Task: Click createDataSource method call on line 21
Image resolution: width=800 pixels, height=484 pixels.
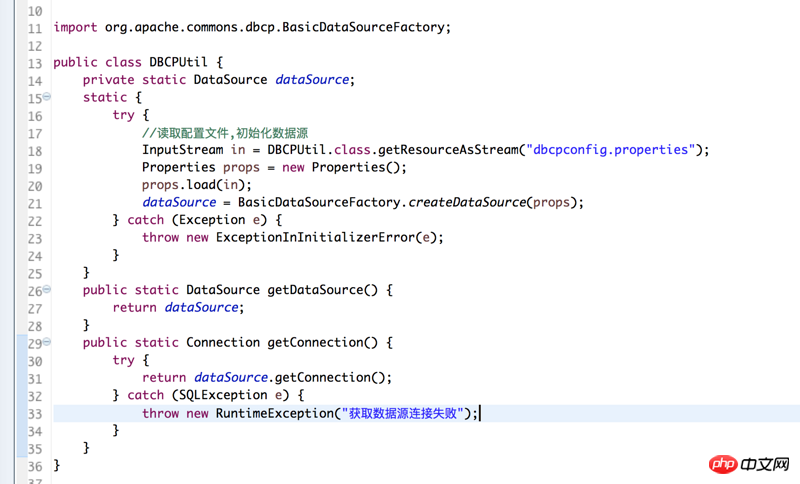Action: tap(467, 202)
